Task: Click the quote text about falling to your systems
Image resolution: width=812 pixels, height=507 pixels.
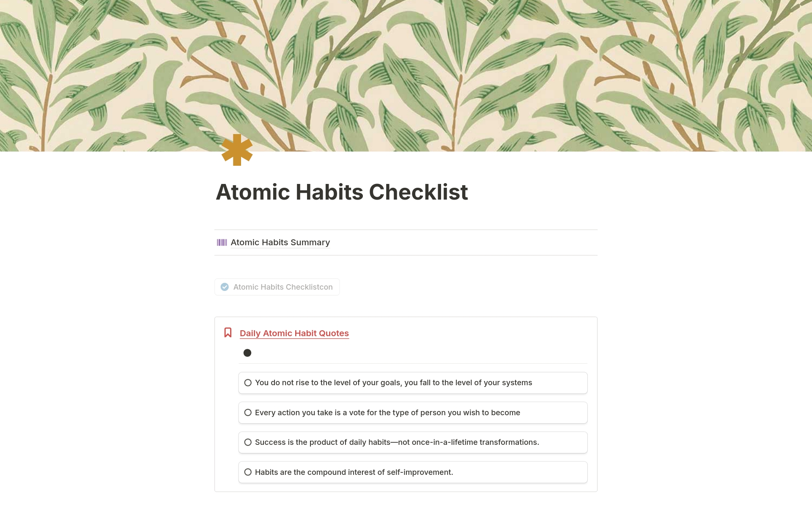Action: [393, 382]
